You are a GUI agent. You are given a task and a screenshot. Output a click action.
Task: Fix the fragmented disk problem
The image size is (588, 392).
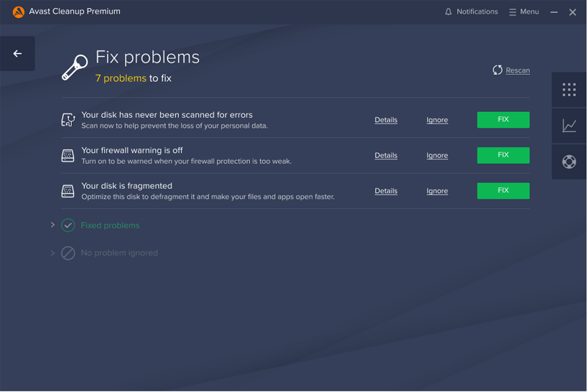tap(503, 190)
